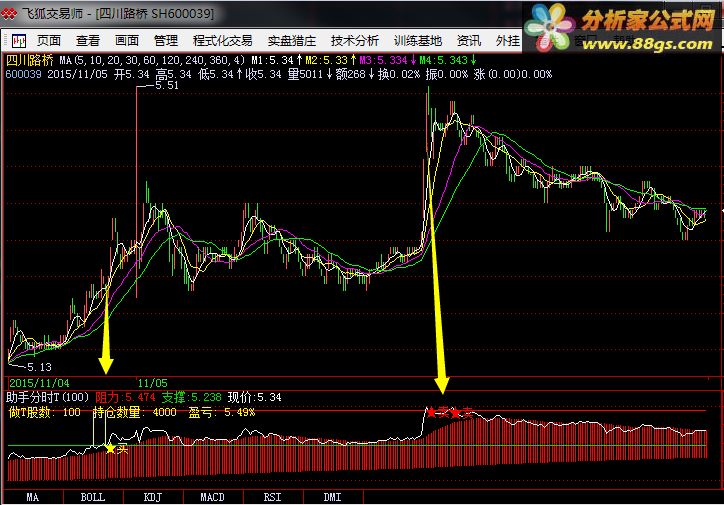The height and width of the screenshot is (505, 724).
Task: Click the 支撑:5.238 support value
Action: pos(192,397)
